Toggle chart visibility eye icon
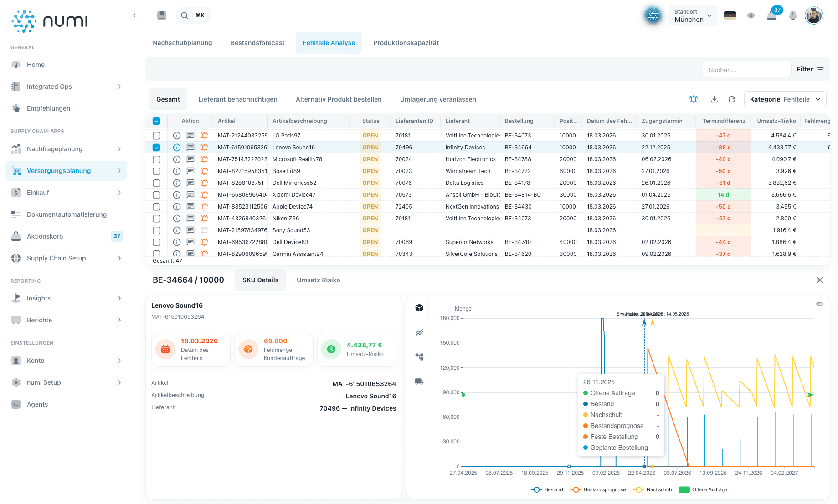838x504 pixels. click(819, 304)
